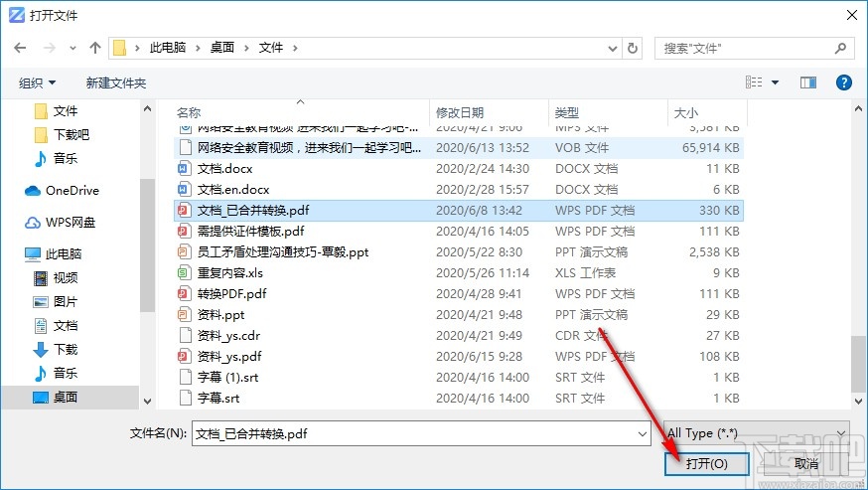Open 视频 in navigation pane
The height and width of the screenshot is (490, 868).
click(56, 277)
